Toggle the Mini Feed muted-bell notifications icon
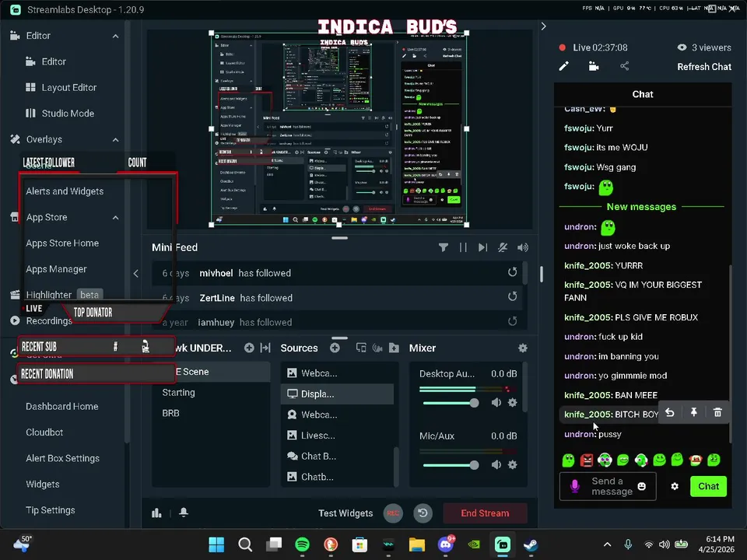This screenshot has height=560, width=747. click(x=503, y=247)
